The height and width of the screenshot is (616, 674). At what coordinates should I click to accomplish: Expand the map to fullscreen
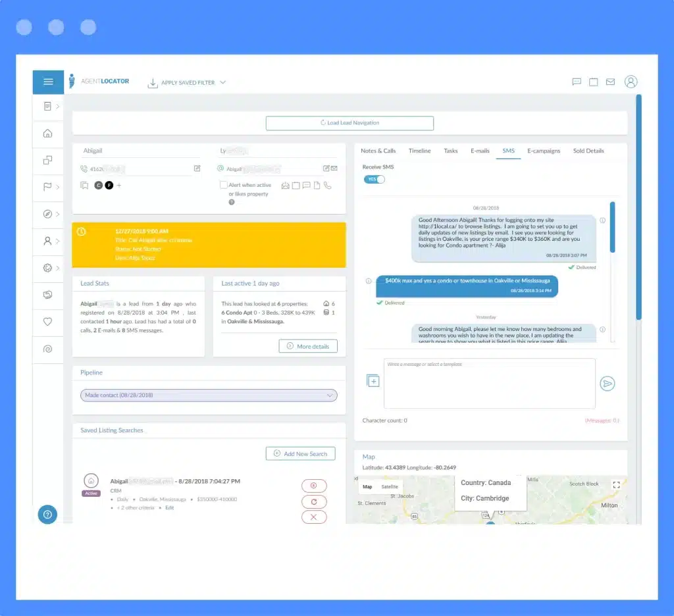click(616, 485)
